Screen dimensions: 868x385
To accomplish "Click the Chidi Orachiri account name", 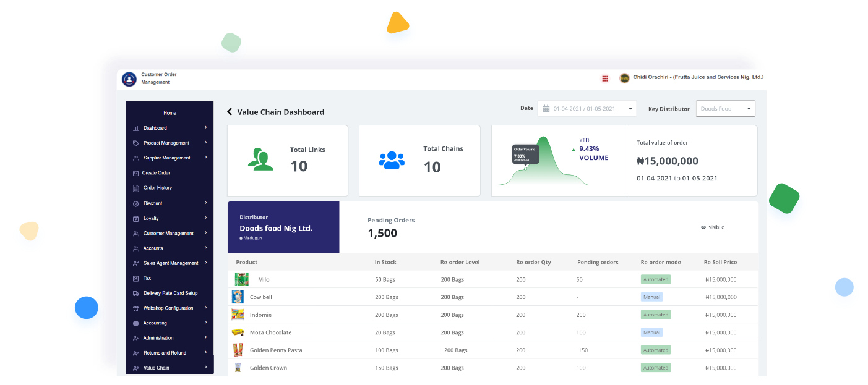I will tap(698, 77).
